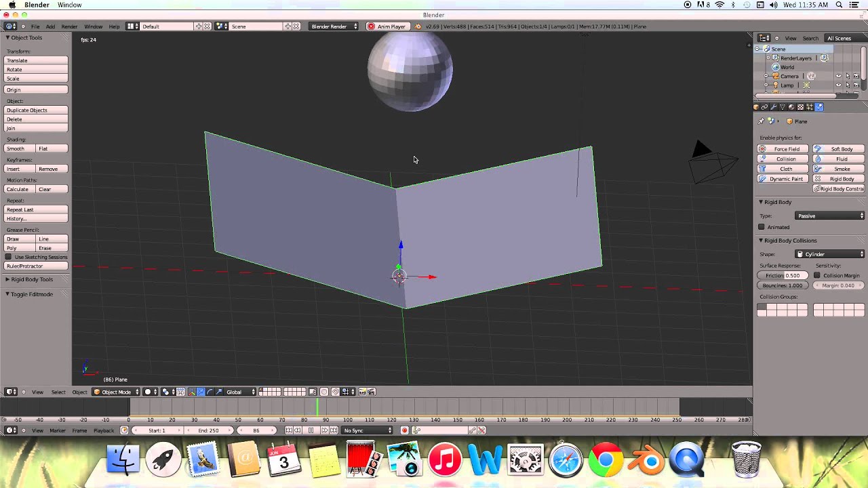Open the Global orientation dropdown

coord(241,392)
